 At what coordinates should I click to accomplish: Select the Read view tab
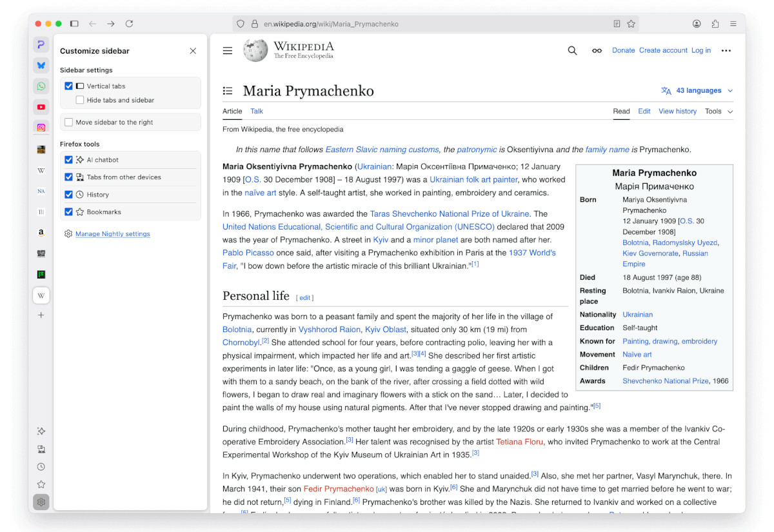tap(621, 112)
